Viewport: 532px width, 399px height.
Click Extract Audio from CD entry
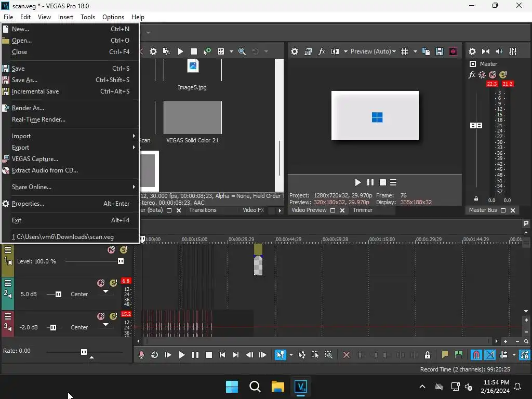(x=70, y=170)
